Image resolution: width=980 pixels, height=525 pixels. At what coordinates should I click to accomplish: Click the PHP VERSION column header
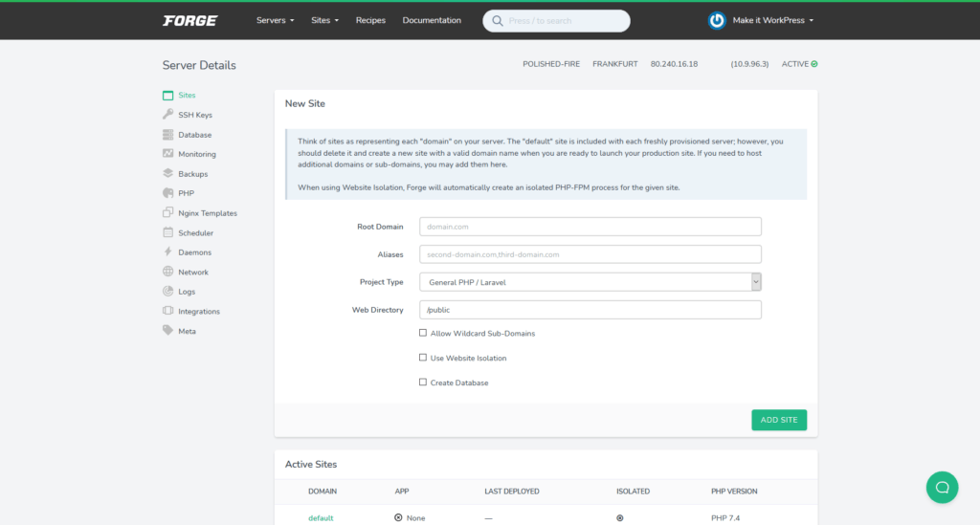[734, 492]
